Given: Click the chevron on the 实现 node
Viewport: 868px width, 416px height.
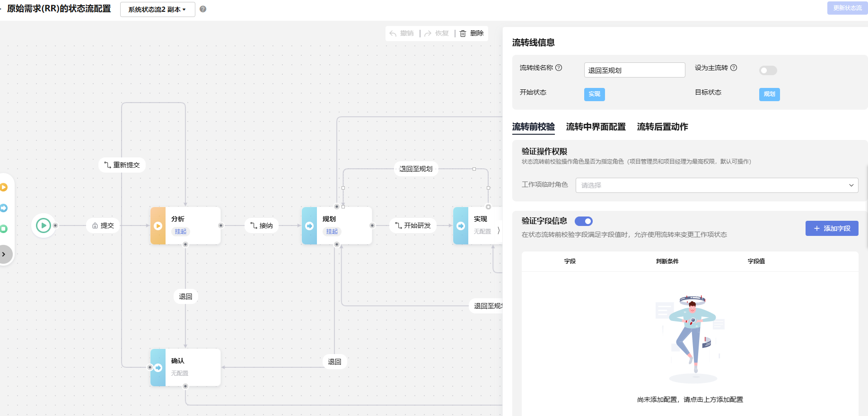Looking at the screenshot, I should click(x=499, y=231).
